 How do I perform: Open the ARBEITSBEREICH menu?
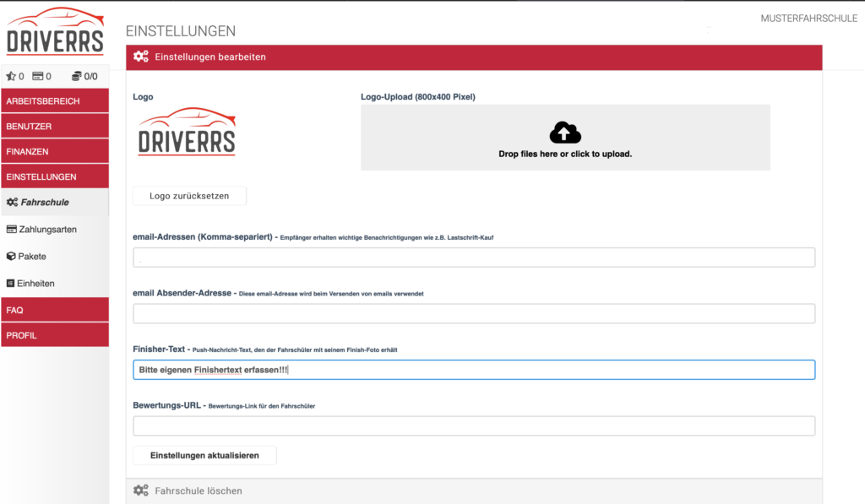[x=55, y=101]
